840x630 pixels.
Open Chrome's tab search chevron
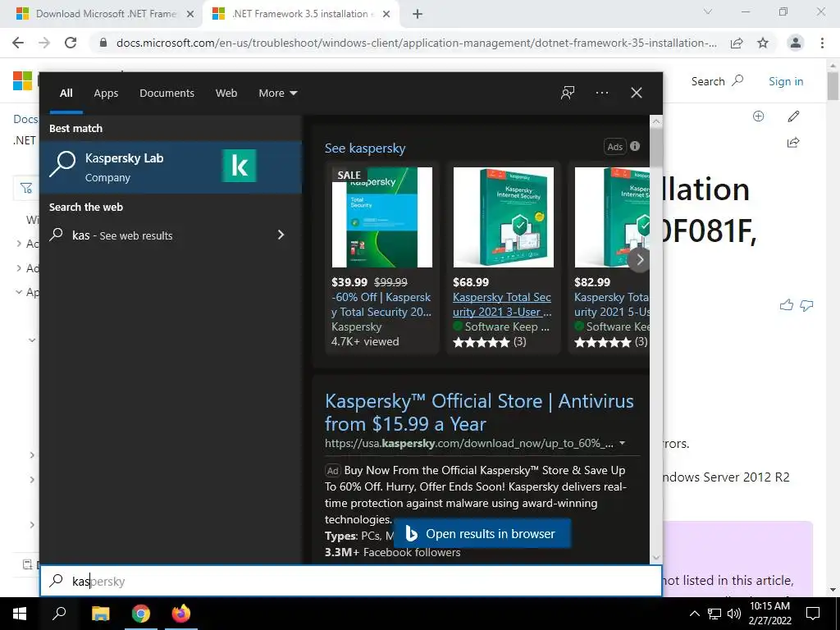click(x=708, y=11)
